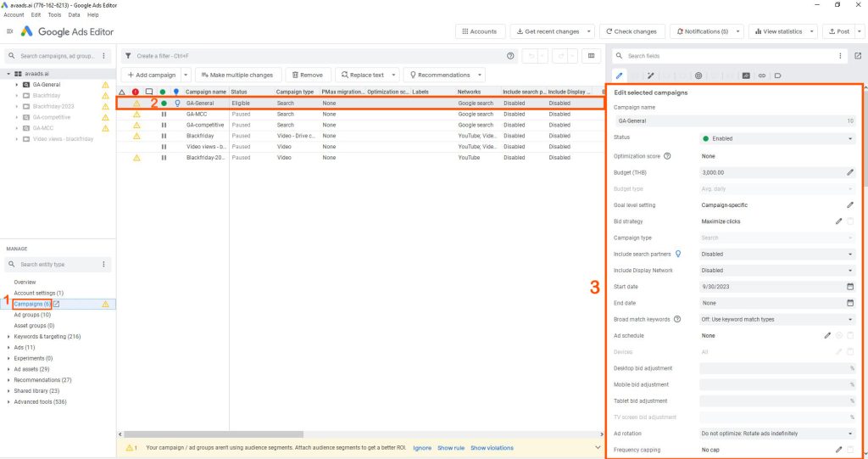Expand Keywords & targeting section
This screenshot has width=868, height=459.
tap(8, 337)
